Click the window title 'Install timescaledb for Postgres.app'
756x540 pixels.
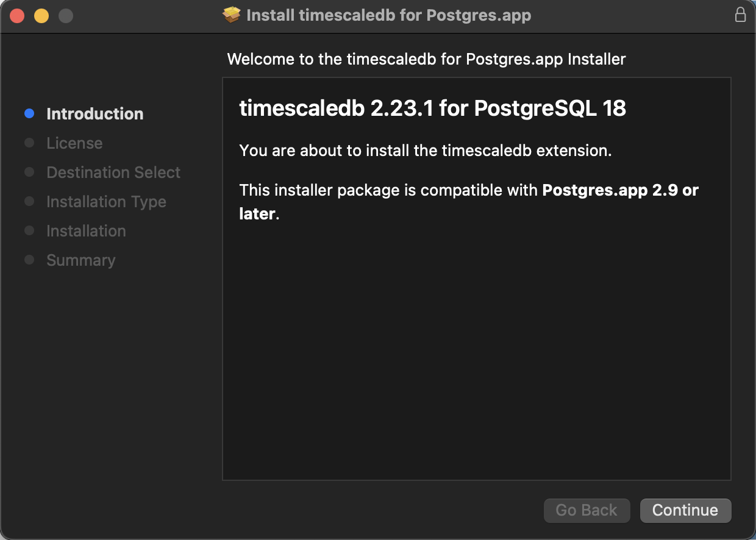click(388, 15)
